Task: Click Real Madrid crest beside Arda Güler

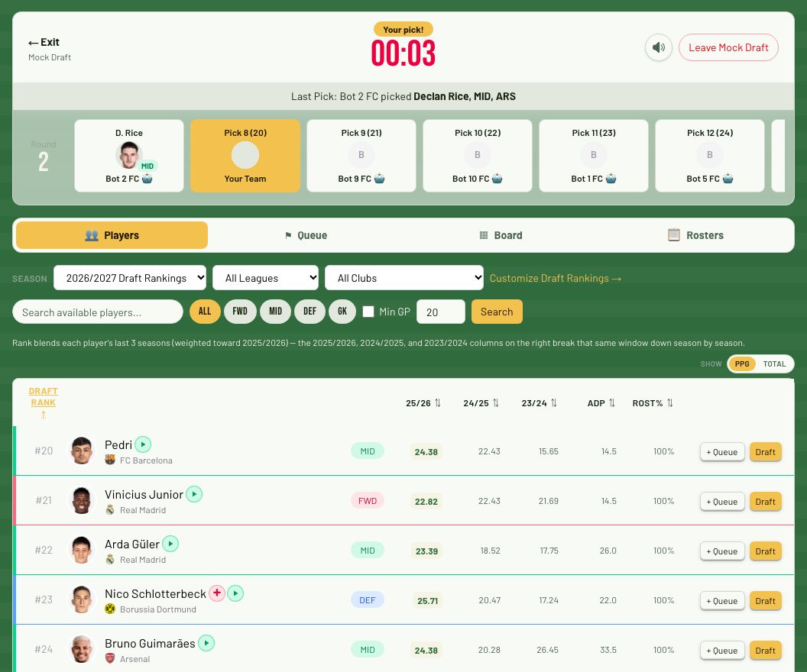Action: click(110, 559)
